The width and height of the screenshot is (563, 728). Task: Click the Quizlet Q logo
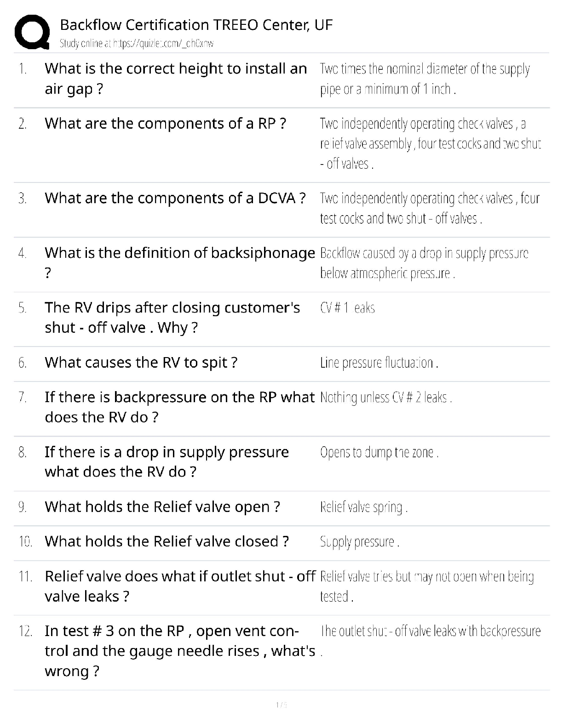click(x=32, y=32)
